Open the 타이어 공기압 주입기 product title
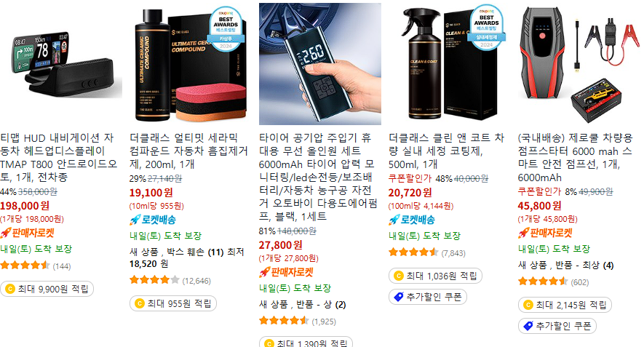This screenshot has width=644, height=347. [x=318, y=177]
